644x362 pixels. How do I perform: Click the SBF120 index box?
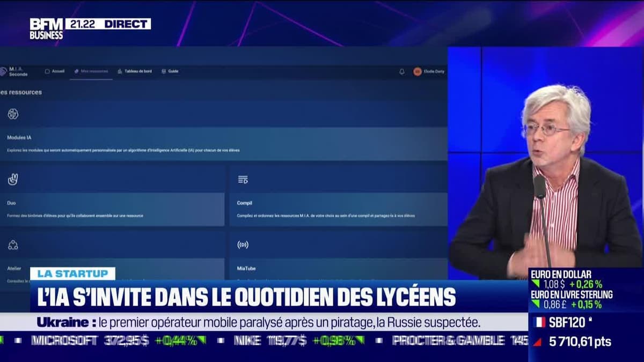tap(586, 333)
